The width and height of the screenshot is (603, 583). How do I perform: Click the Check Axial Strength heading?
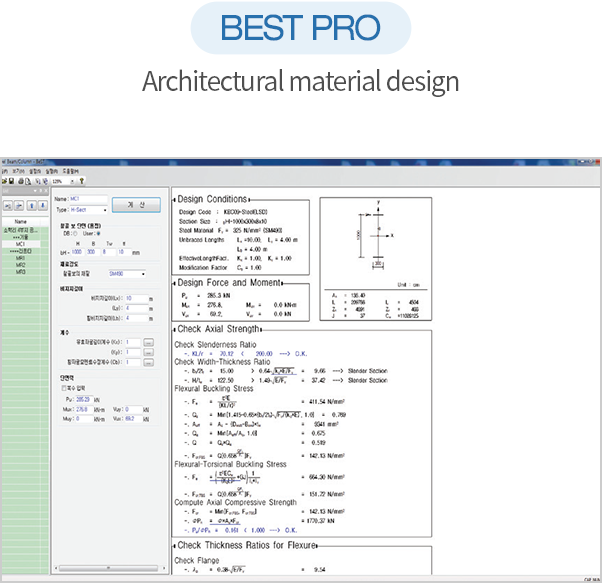(x=218, y=329)
